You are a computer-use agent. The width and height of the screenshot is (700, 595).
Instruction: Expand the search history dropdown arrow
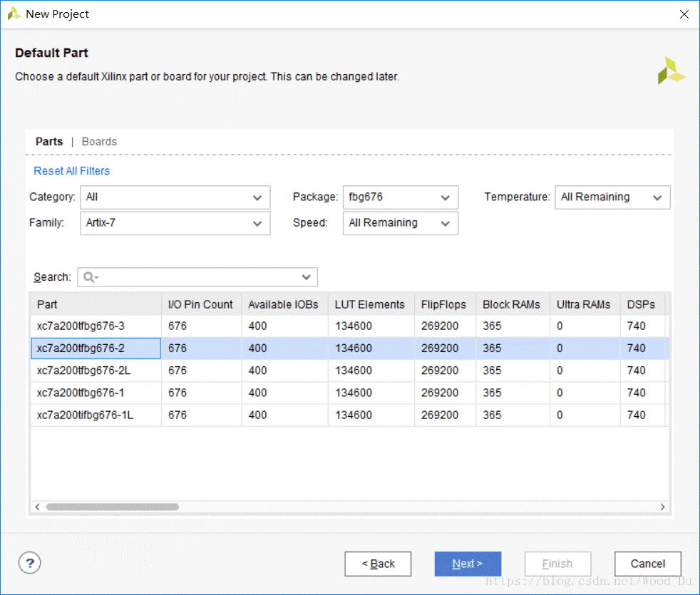pos(307,277)
